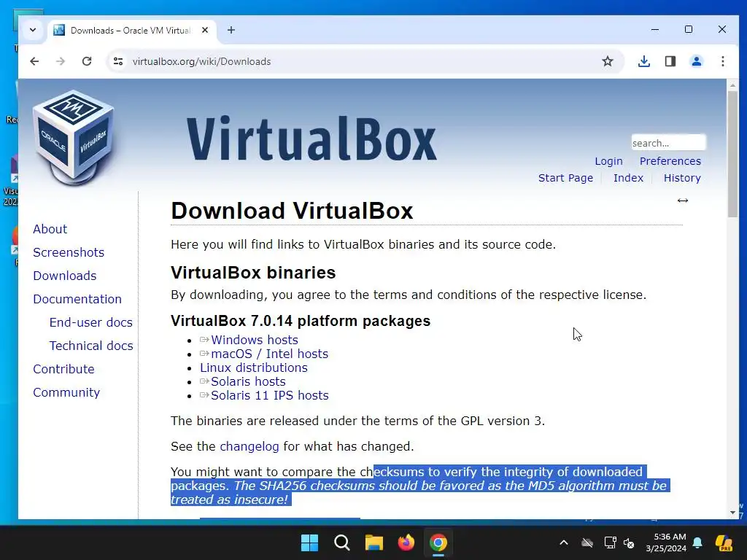Open Screenshots in the sidebar
This screenshot has height=560, width=747.
[69, 252]
